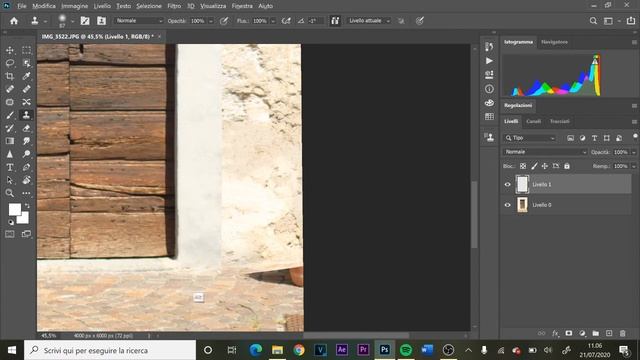
Task: Open Spotify from the taskbar
Action: tap(406, 350)
